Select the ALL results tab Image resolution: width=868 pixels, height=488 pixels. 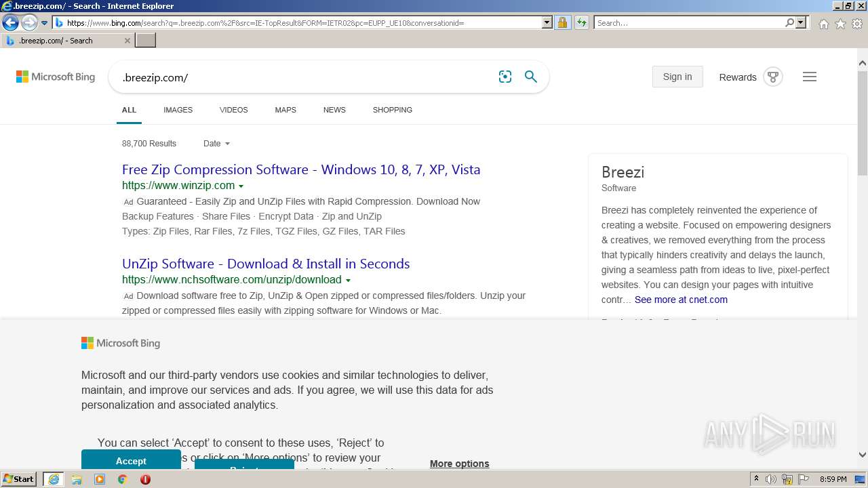(x=129, y=110)
